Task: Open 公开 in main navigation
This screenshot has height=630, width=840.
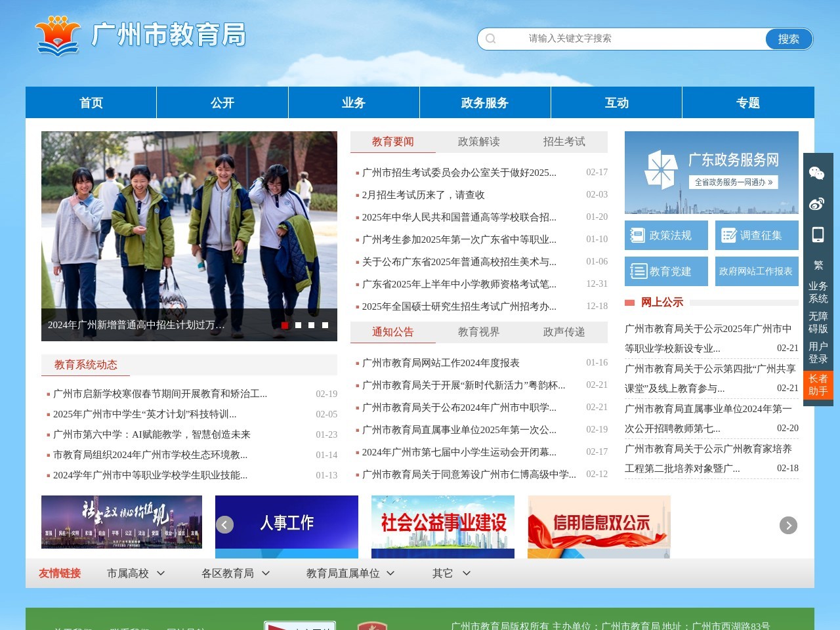Action: tap(222, 102)
